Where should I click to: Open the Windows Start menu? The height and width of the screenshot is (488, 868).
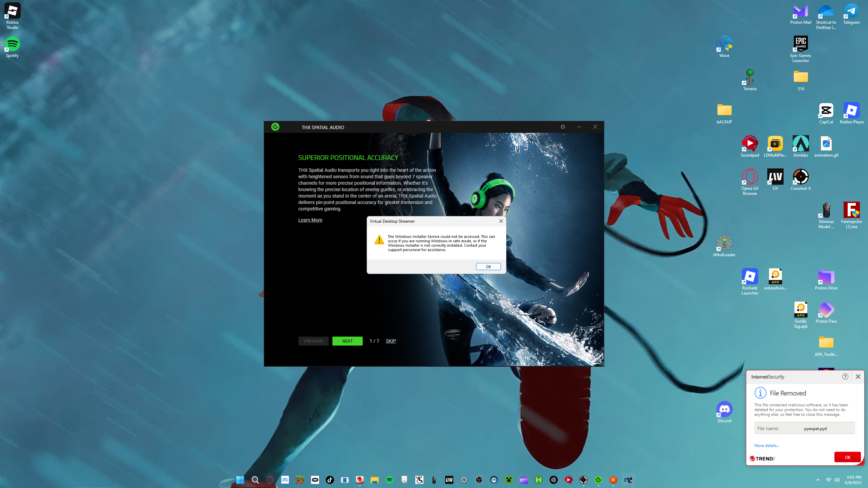pyautogui.click(x=240, y=480)
